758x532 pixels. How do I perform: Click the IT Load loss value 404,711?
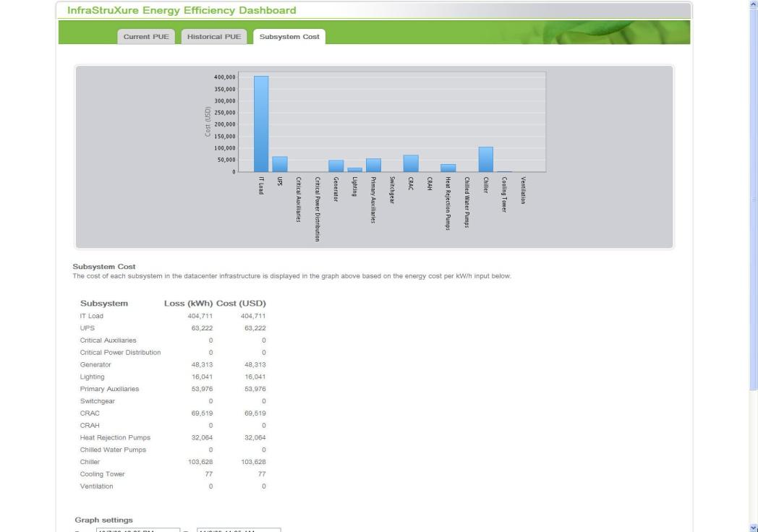[x=200, y=316]
